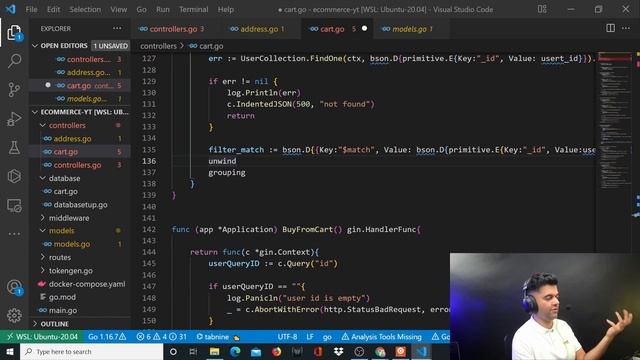Open the Manage settings gear
640x360 pixels.
[14, 315]
